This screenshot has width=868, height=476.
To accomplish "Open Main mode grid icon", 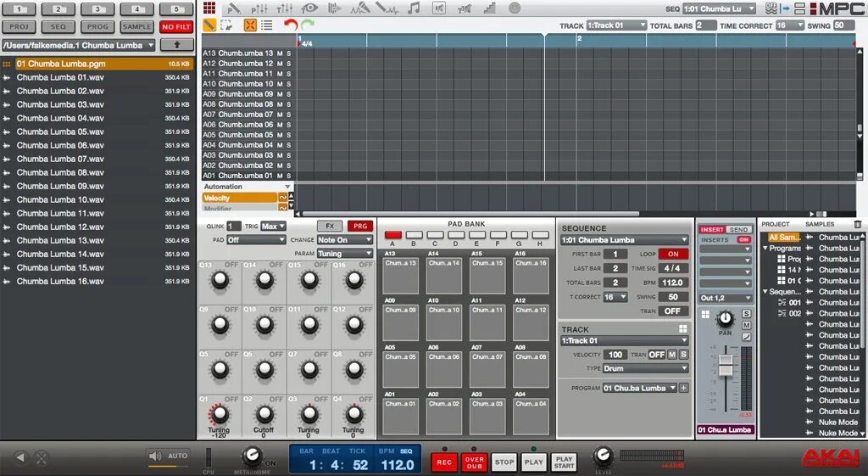I will point(209,8).
